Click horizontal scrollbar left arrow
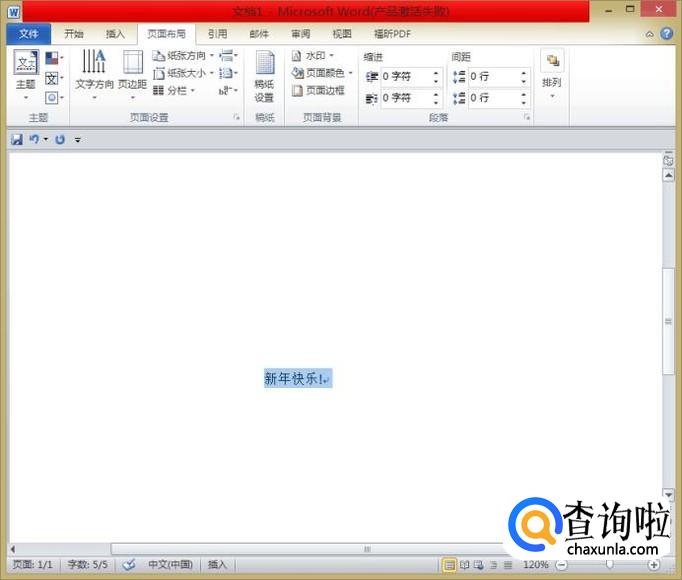This screenshot has width=682, height=580. tap(13, 549)
